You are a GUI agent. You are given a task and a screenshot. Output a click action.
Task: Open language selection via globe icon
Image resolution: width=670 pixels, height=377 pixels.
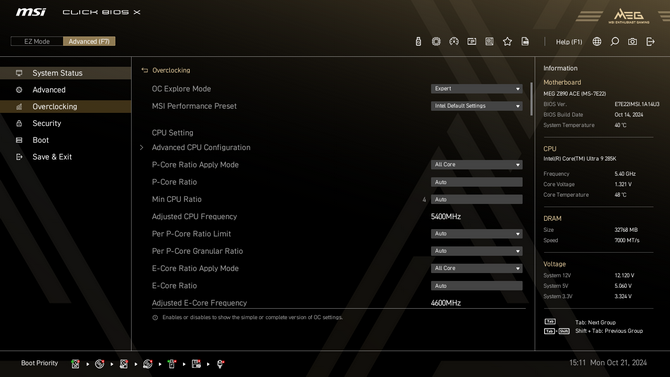click(597, 41)
